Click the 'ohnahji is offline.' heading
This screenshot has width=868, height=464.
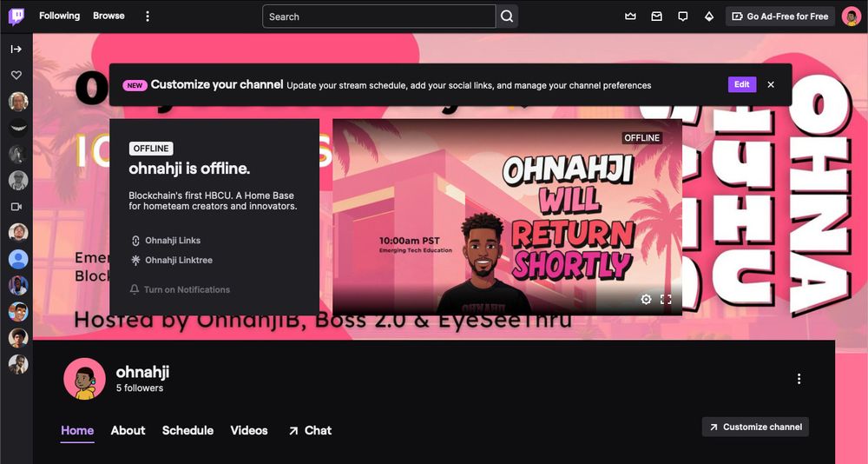point(189,169)
